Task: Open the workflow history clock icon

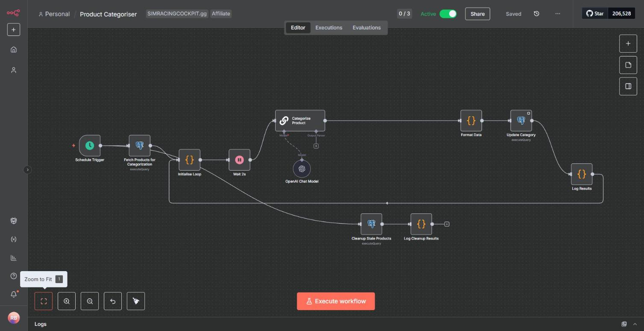Action: [x=536, y=14]
